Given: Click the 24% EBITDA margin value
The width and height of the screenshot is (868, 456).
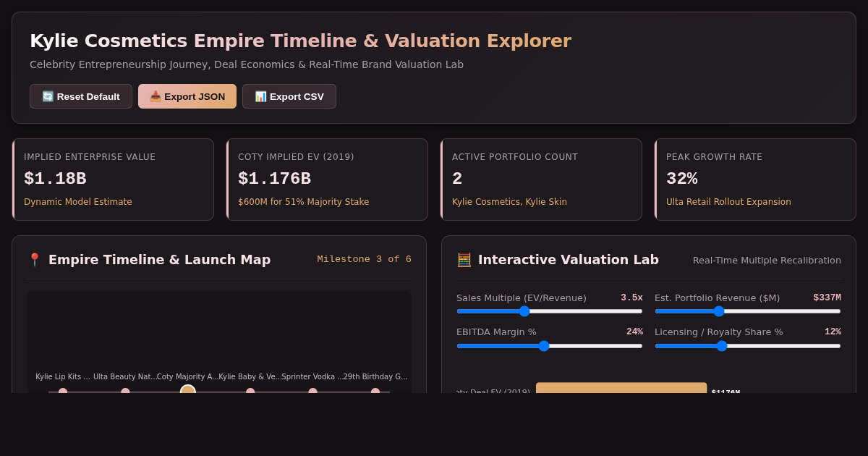Looking at the screenshot, I should (x=634, y=332).
